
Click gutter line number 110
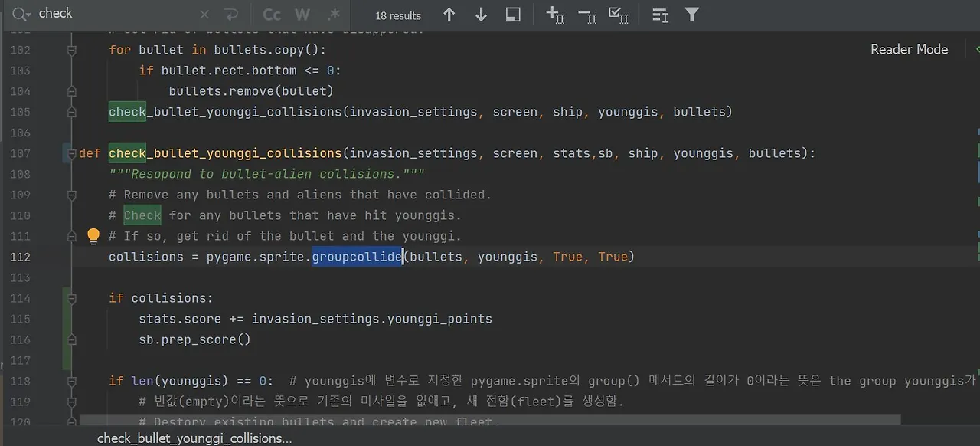[x=20, y=215]
